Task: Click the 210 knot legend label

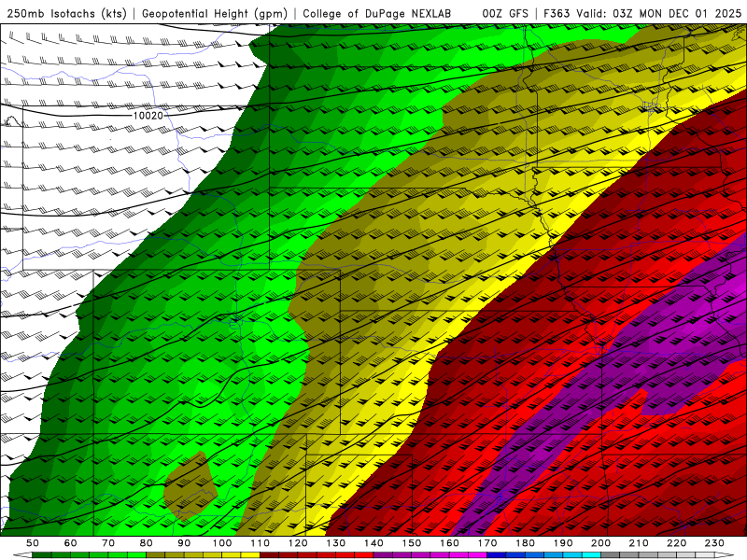Action: (x=639, y=543)
